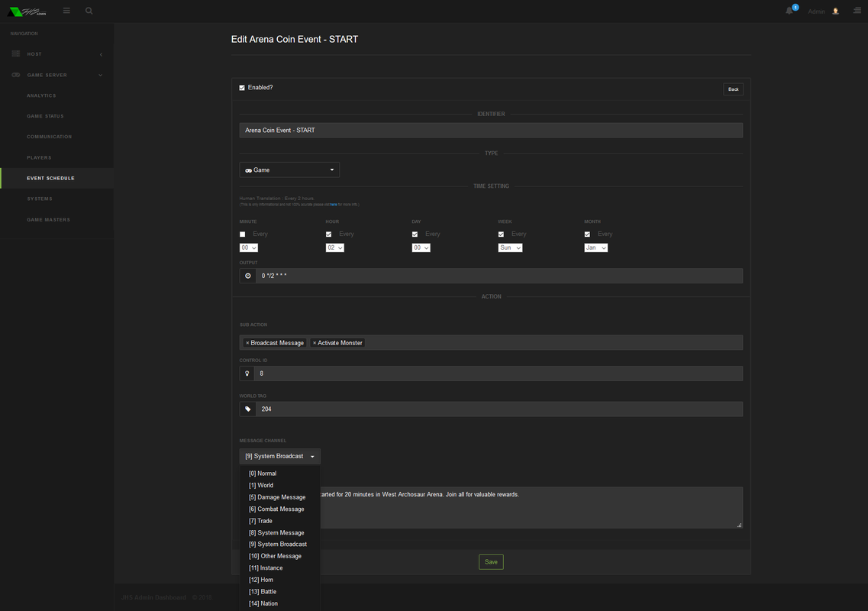This screenshot has height=611, width=868.
Task: Open the Day 00 dropdown
Action: 421,247
